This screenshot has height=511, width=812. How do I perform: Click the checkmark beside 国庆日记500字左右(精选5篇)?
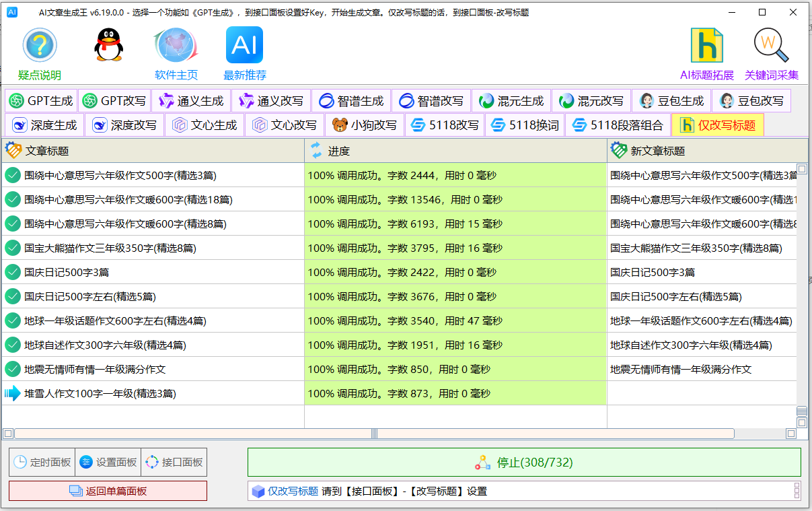point(13,296)
